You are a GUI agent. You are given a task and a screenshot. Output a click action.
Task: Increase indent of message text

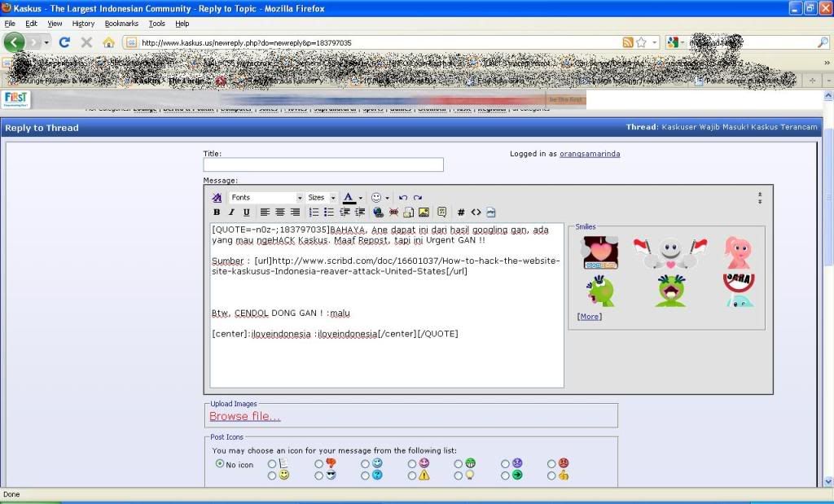[x=360, y=213]
